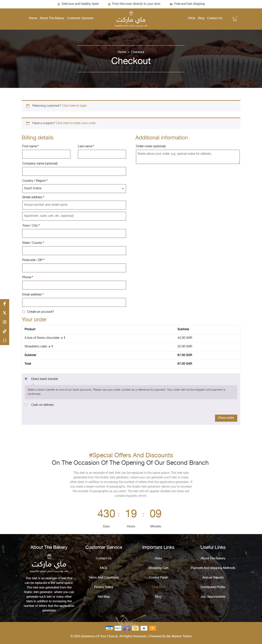Screen dimensions: 262x644
Task: Go to About The Bakery in top menu
Action: (52, 18)
